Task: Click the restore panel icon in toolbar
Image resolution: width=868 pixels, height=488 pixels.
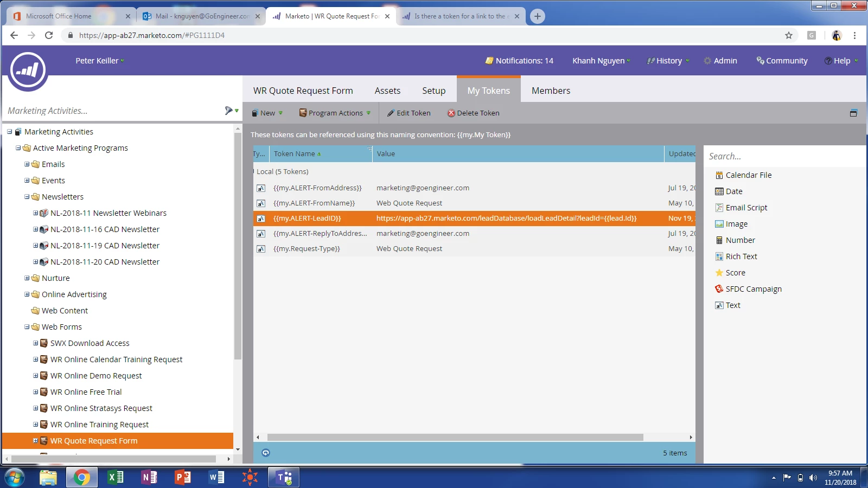Action: (x=853, y=113)
